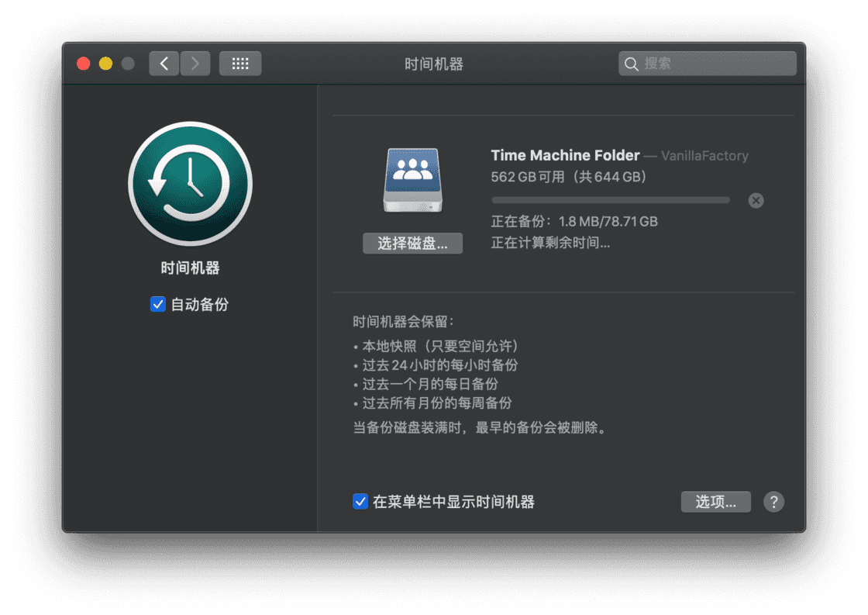Image resolution: width=868 pixels, height=615 pixels.
Task: Cancel backup with the X icon
Action: point(756,201)
